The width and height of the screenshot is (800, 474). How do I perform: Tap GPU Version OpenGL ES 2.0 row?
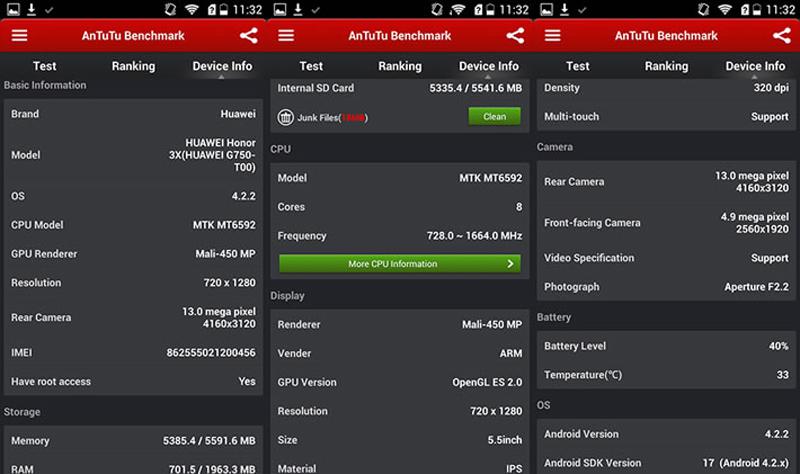400,382
